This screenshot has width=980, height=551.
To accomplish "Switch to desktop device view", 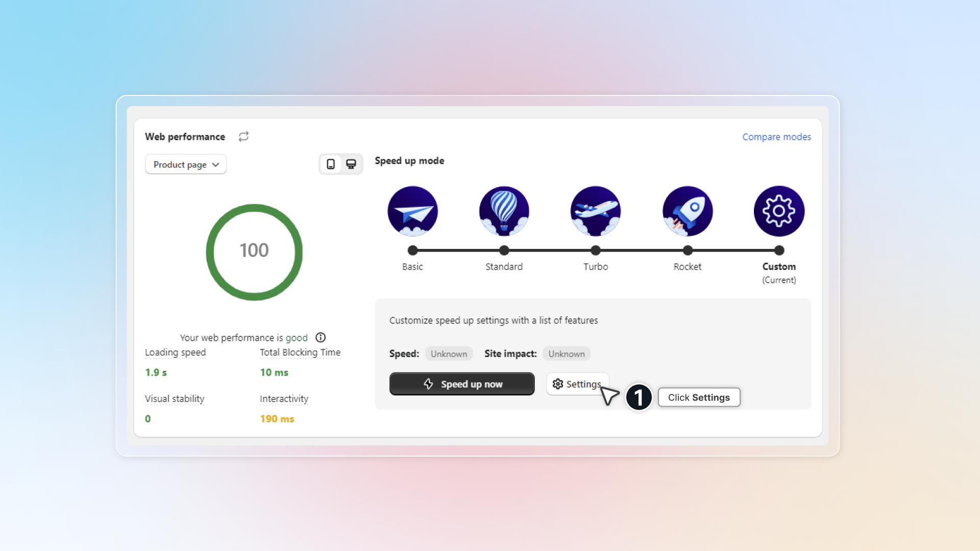I will (351, 164).
